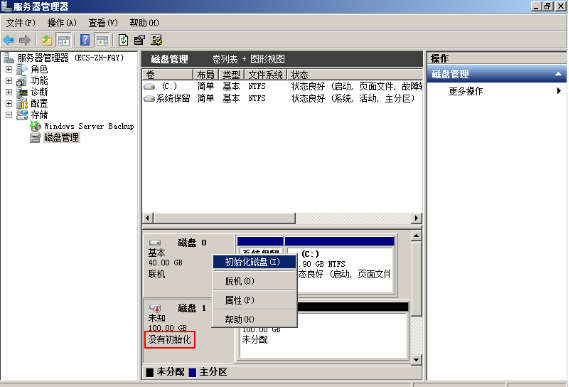
Task: Click the Up one level folder icon
Action: 47,40
